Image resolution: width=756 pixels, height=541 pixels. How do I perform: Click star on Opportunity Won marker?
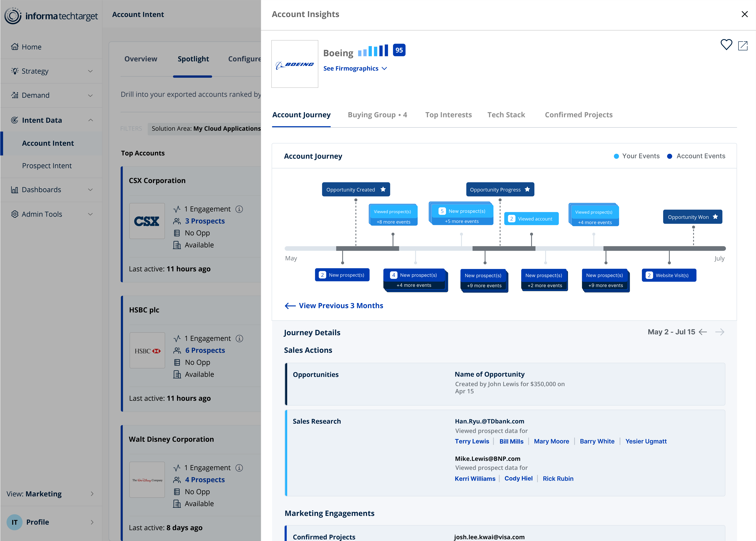pos(715,217)
